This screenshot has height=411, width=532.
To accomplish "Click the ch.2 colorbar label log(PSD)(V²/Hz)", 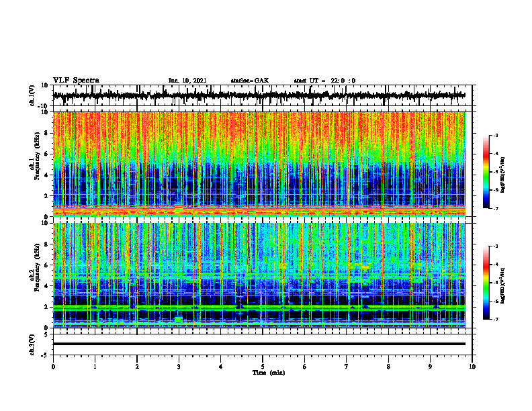I will click(503, 285).
